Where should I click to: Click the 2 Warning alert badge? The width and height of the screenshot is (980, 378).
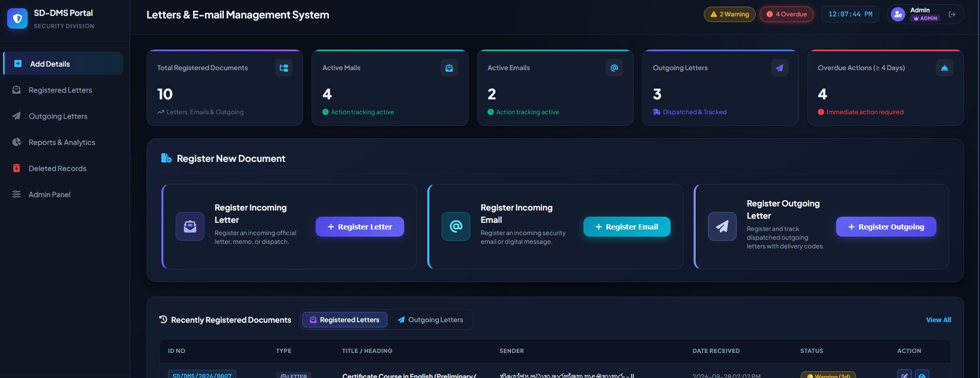(729, 14)
